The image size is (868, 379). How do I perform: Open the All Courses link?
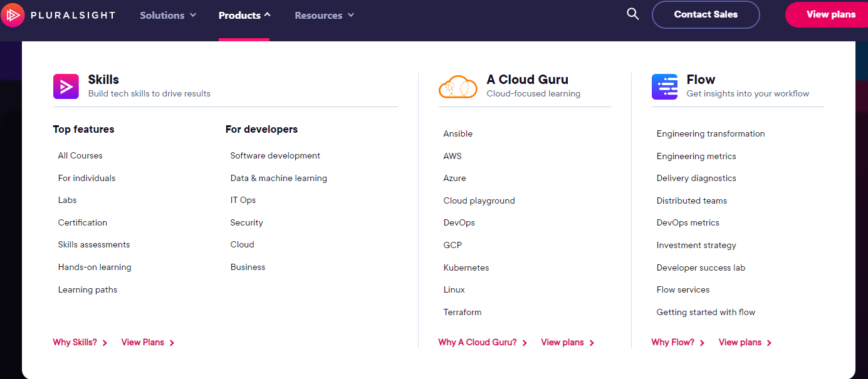pyautogui.click(x=80, y=155)
